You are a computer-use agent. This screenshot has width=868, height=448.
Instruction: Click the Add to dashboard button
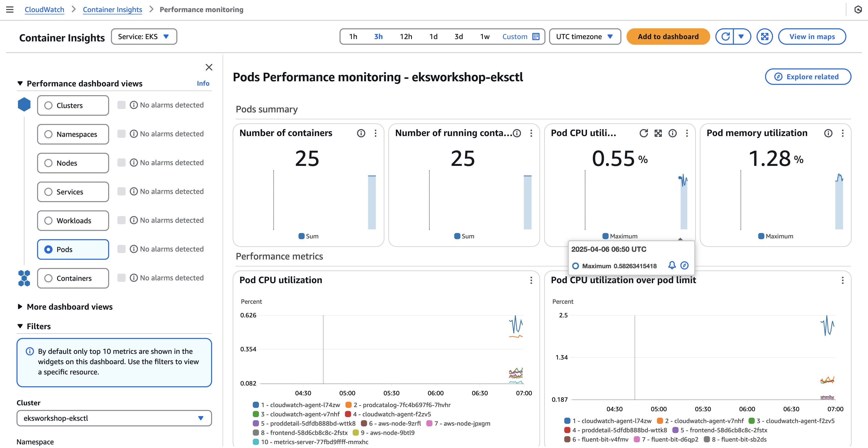click(668, 36)
